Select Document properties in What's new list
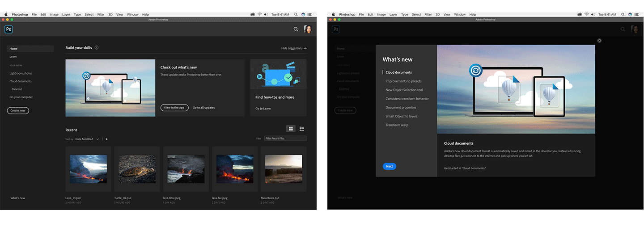644x227 pixels. [x=401, y=107]
